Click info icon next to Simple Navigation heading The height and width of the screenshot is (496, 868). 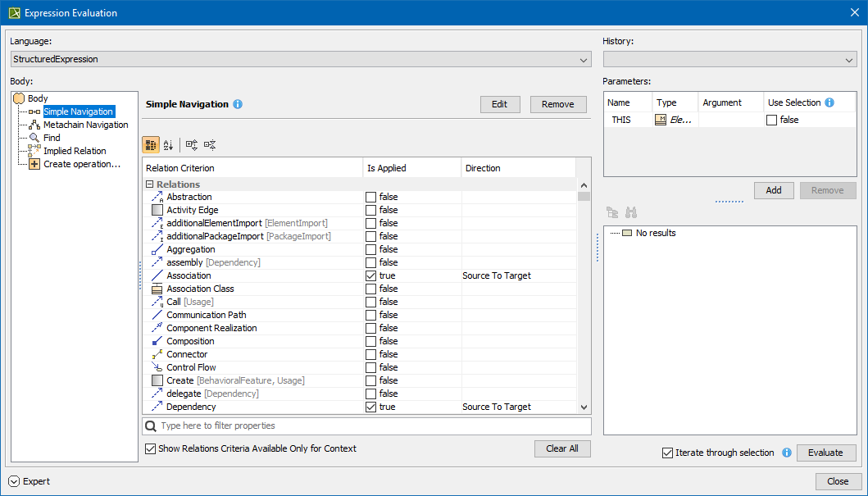pos(238,104)
